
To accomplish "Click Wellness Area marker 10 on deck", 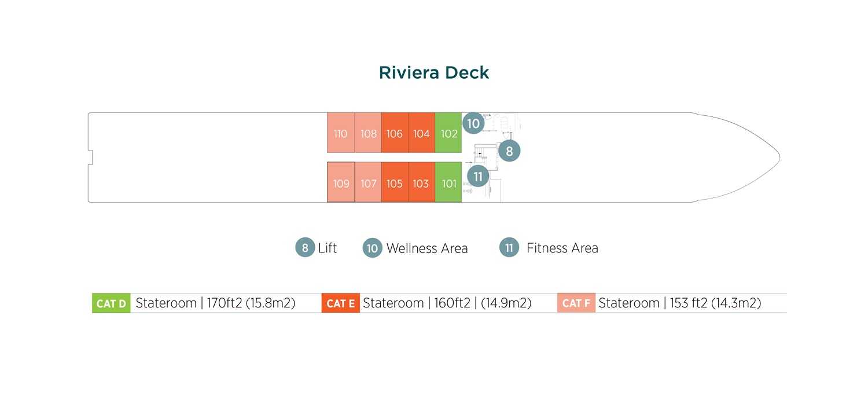I will 473,123.
